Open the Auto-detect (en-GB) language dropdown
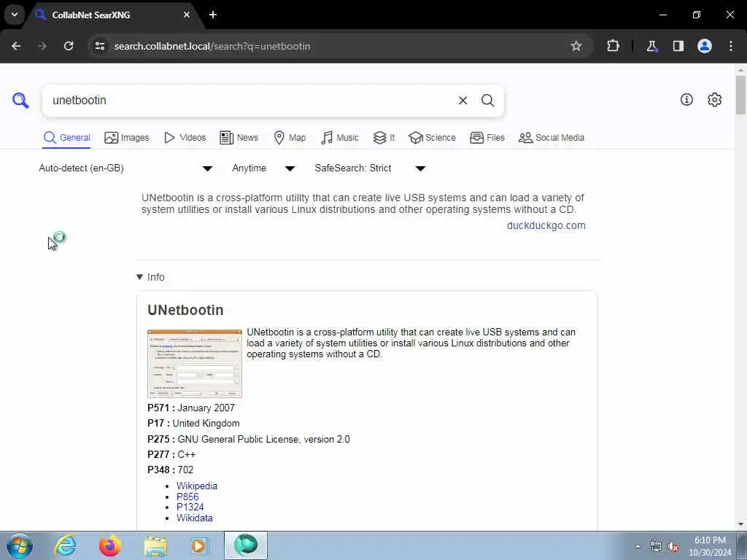Screen dimensions: 747x560 click(125, 168)
